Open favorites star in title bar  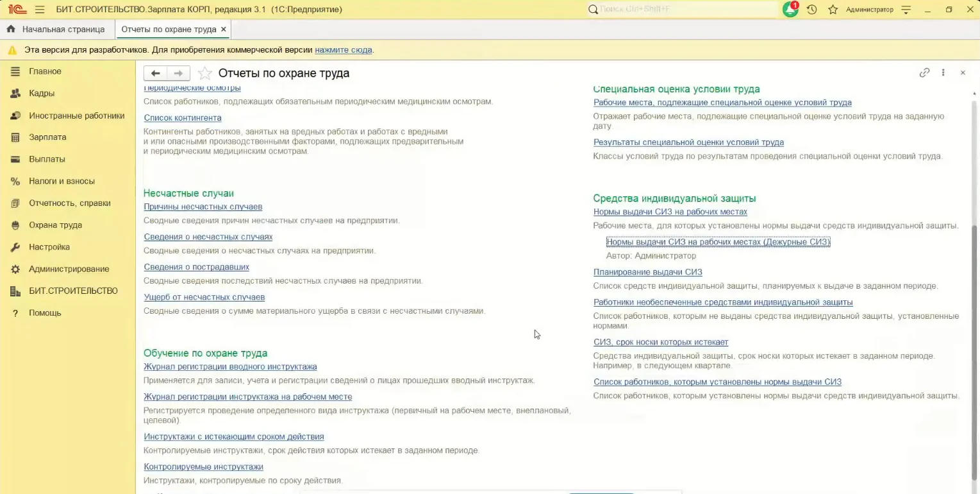[833, 10]
